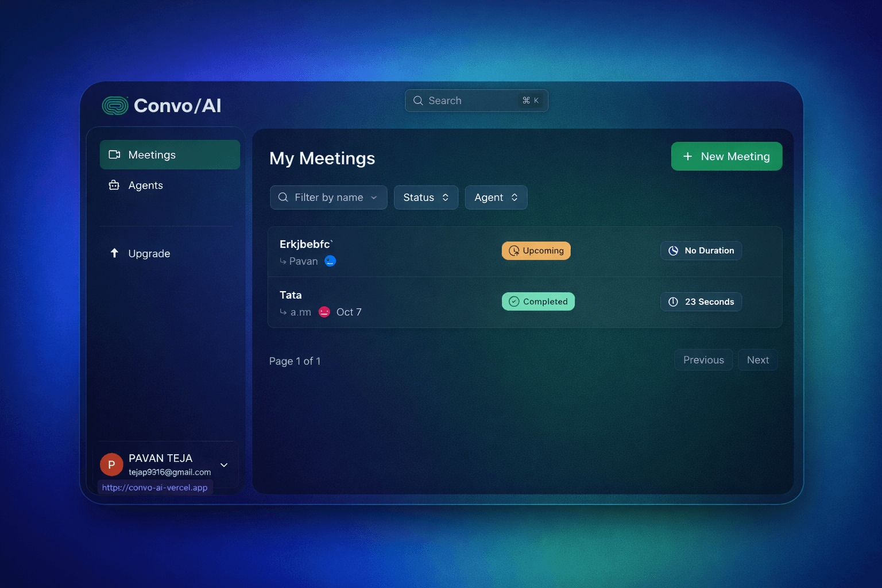Open the Status filter dropdown
This screenshot has height=588, width=882.
(425, 198)
